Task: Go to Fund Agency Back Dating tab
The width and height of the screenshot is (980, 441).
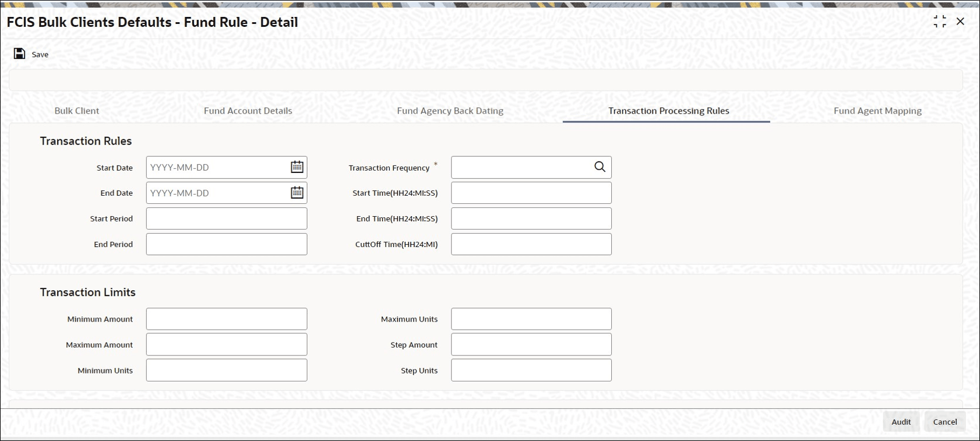Action: [x=450, y=111]
